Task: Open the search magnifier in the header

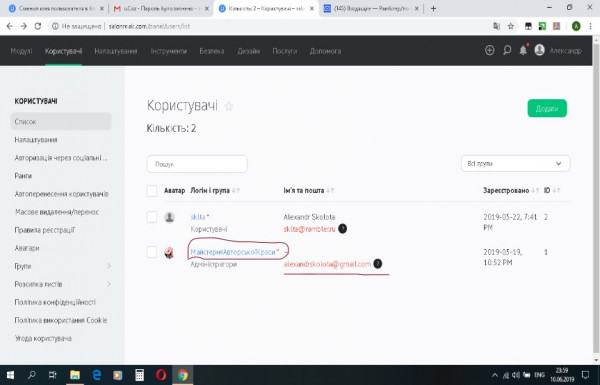Action: tap(507, 50)
